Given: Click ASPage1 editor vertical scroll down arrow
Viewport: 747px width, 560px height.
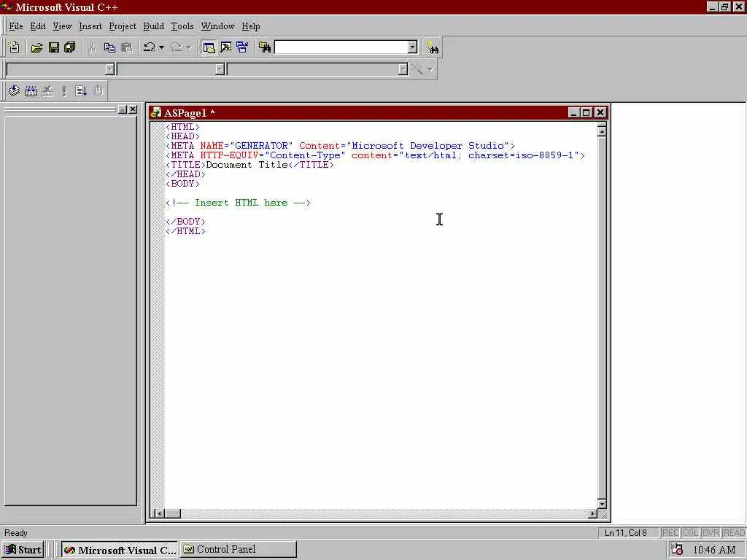Looking at the screenshot, I should pos(602,503).
